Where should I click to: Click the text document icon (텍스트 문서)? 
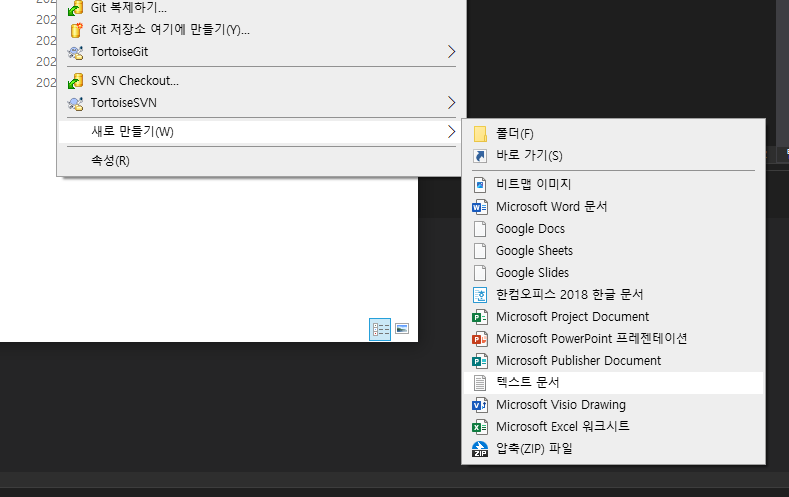[x=480, y=383]
